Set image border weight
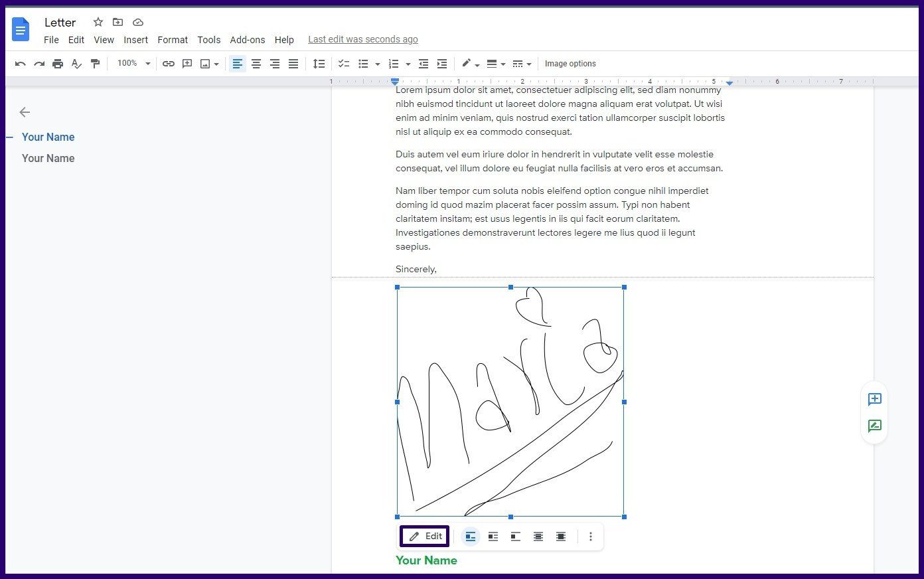 492,64
